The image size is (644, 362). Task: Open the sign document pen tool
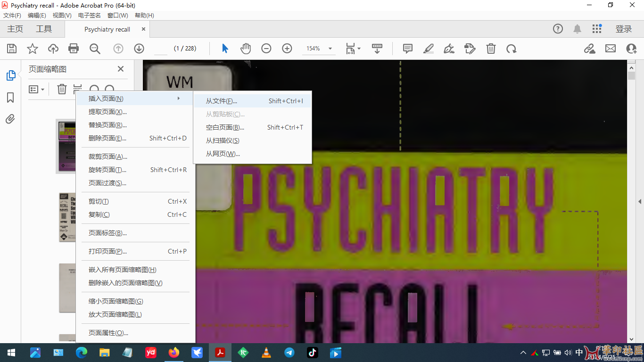[449, 49]
